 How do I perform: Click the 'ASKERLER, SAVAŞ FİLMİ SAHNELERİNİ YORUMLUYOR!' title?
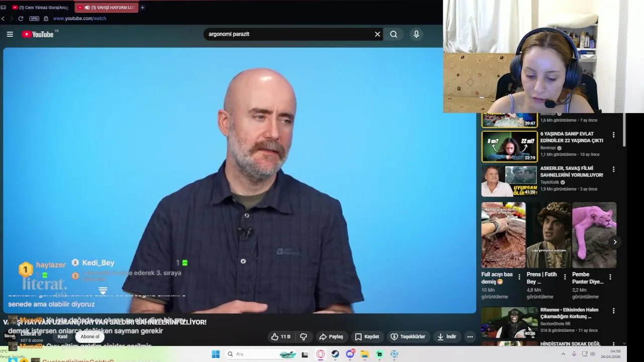pos(572,171)
